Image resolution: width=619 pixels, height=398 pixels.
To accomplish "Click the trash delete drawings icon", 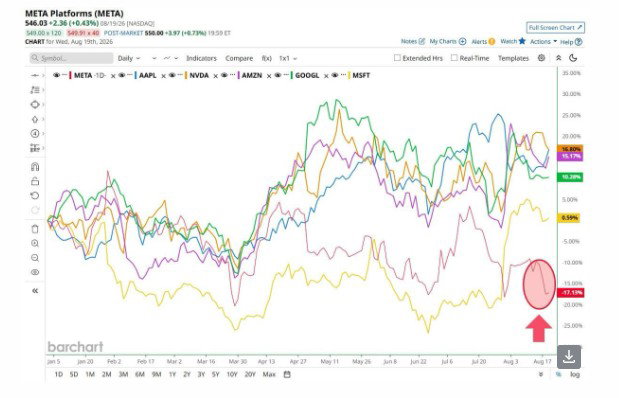I will point(35,229).
